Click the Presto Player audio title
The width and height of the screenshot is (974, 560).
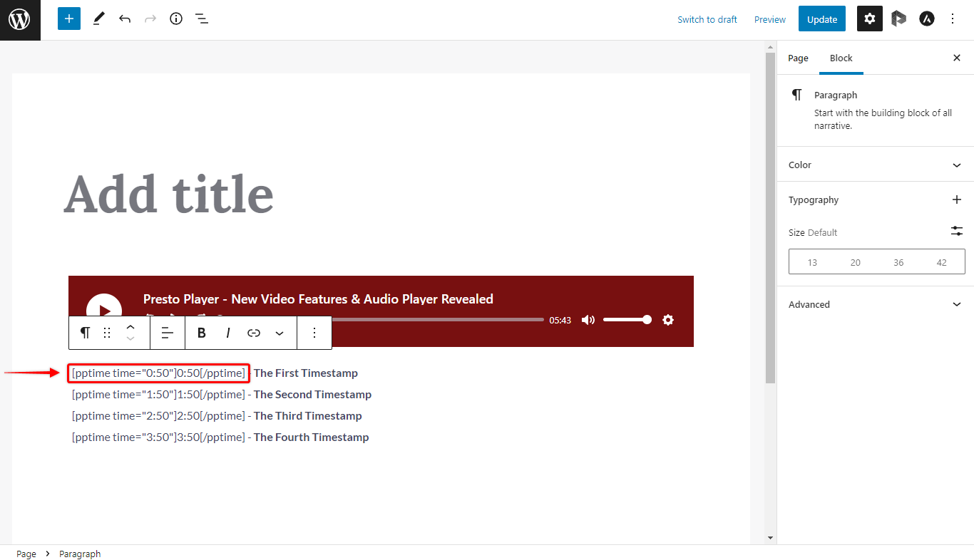(318, 299)
